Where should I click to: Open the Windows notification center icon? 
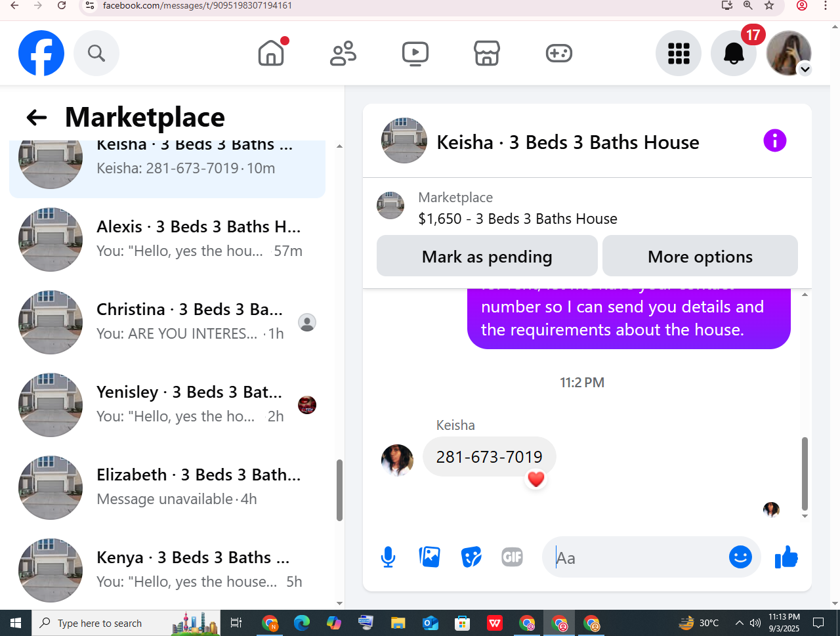tap(818, 623)
